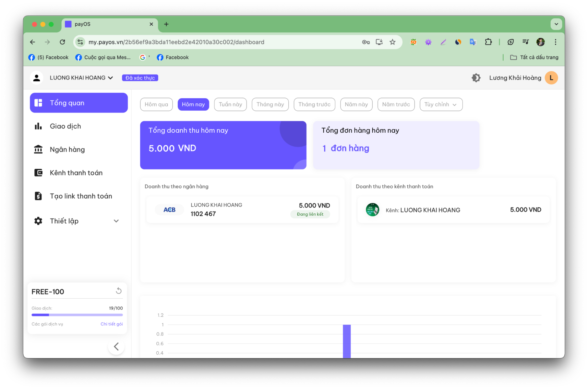Click the purple revenue chart bar

coord(347,341)
